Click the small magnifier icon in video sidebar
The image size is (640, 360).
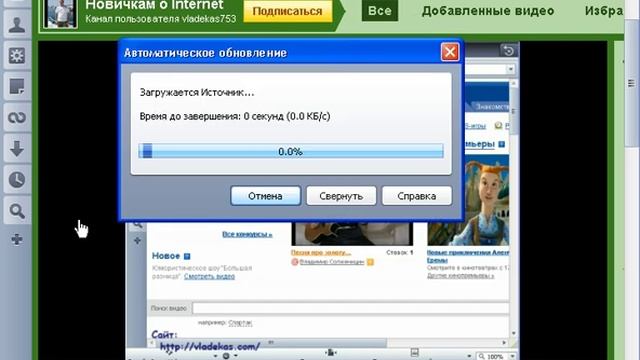click(x=138, y=224)
